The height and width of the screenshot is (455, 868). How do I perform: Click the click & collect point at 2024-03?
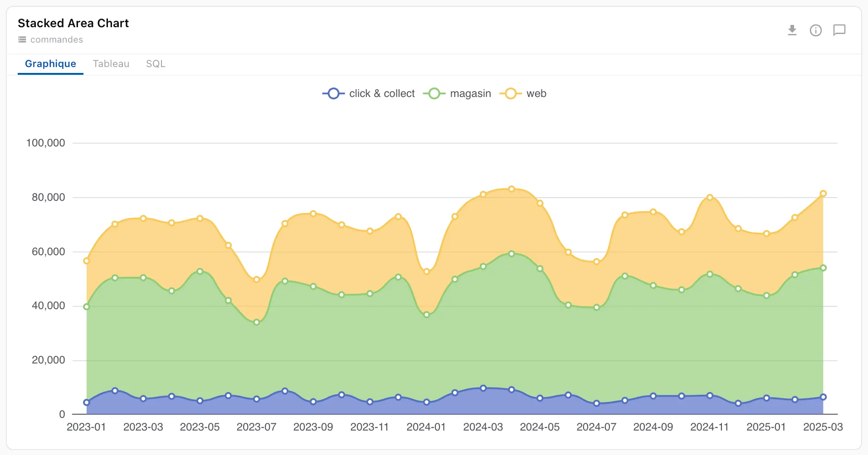483,388
